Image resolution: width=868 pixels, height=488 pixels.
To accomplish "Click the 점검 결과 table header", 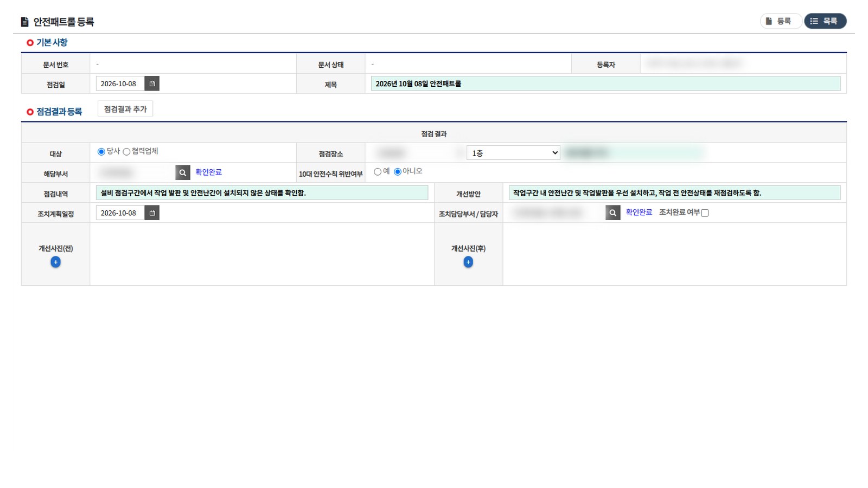I will [x=434, y=134].
